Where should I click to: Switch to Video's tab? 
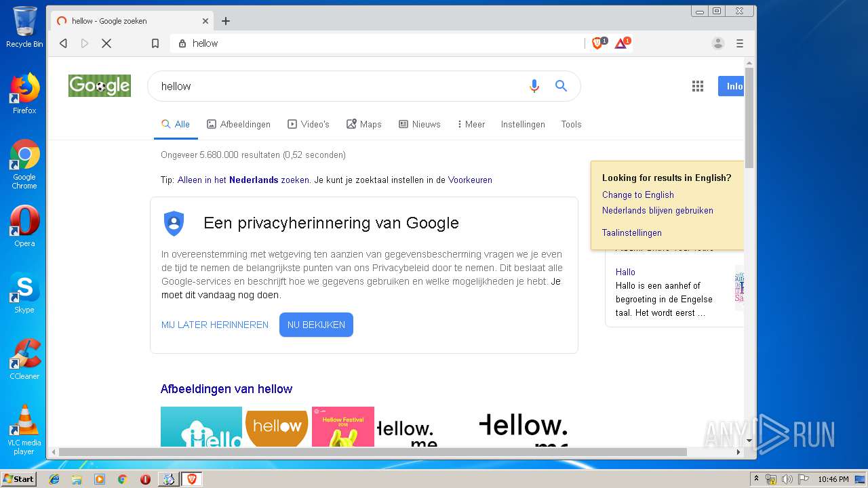coord(309,125)
